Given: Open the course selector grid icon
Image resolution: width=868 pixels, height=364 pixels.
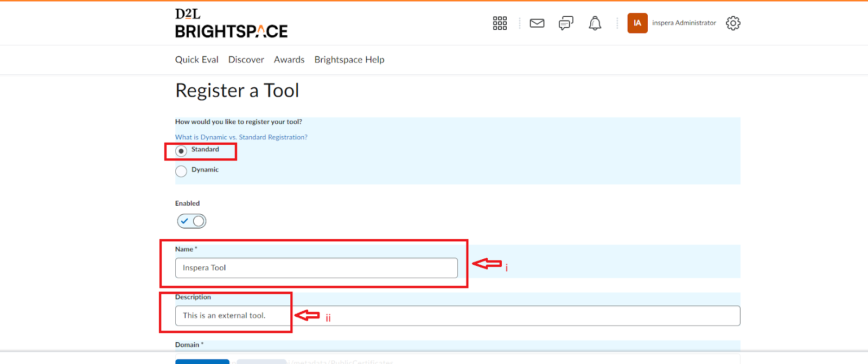Looking at the screenshot, I should (500, 23).
